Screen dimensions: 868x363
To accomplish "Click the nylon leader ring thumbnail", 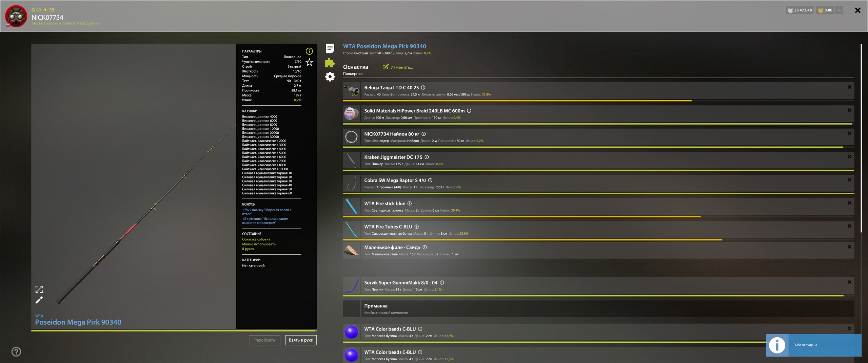I will (x=351, y=137).
